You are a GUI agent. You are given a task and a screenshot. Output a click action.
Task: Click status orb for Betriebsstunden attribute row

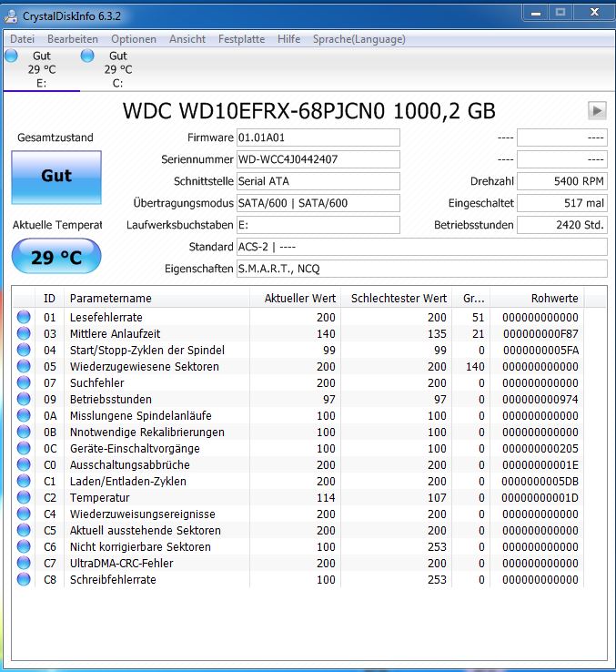pyautogui.click(x=24, y=399)
